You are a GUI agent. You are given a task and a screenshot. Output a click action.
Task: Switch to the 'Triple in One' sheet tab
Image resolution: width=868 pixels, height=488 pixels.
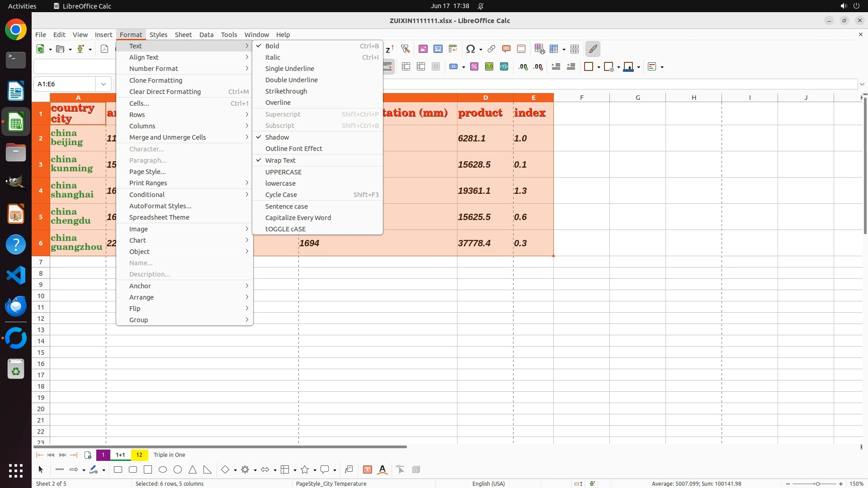coord(169,455)
